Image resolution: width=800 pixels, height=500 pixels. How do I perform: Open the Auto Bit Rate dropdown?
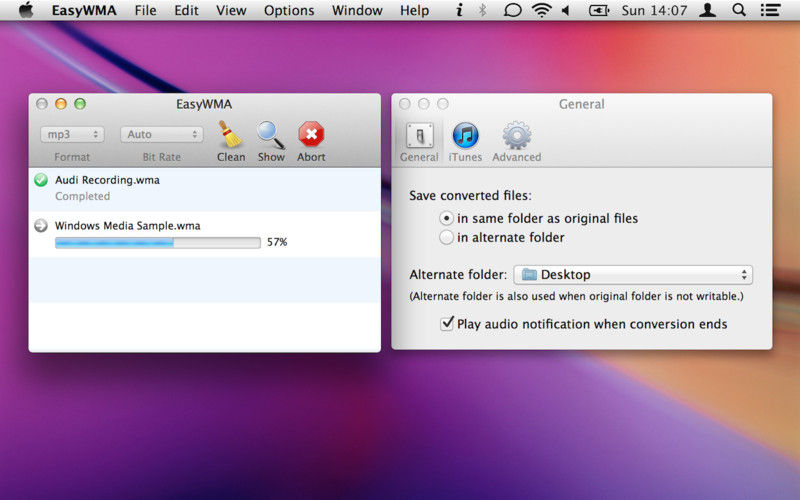tap(162, 134)
